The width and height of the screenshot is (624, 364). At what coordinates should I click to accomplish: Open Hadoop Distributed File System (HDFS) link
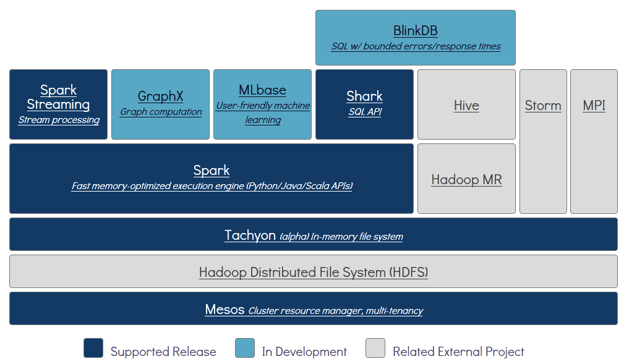(x=314, y=272)
